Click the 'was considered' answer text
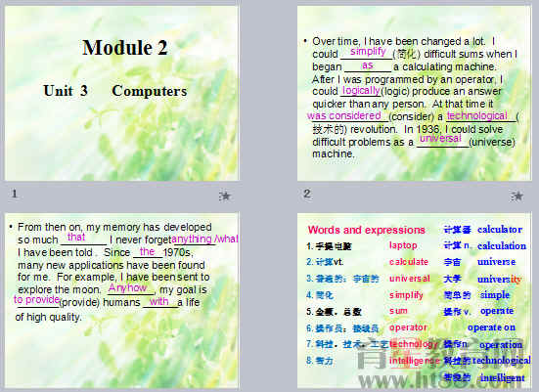The image size is (539, 392). pyautogui.click(x=344, y=115)
